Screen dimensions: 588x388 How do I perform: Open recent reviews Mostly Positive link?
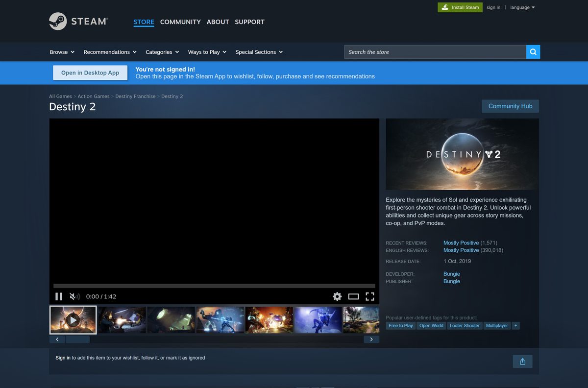coord(461,243)
